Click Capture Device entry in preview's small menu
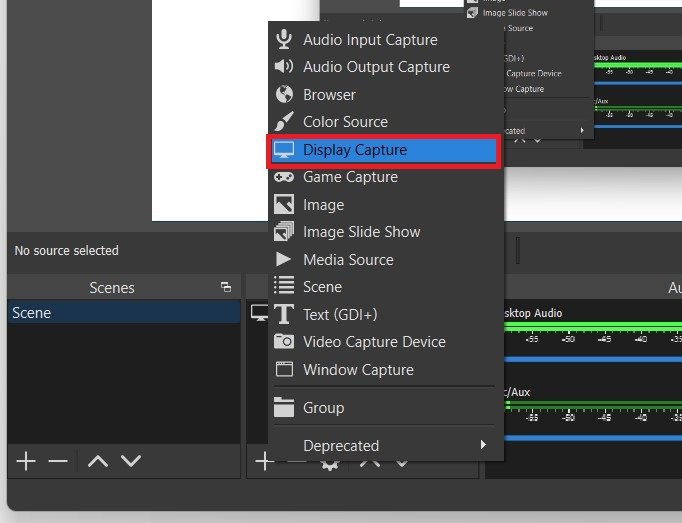682x523 pixels. [534, 74]
